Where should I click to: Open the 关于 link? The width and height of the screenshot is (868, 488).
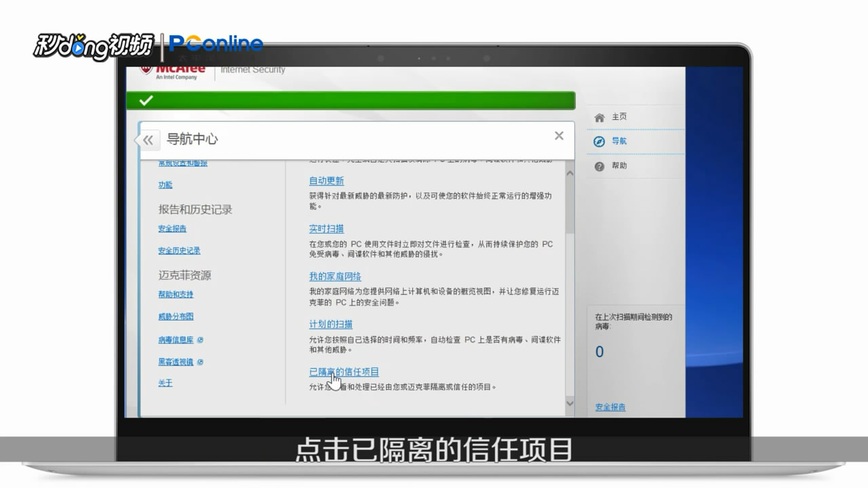coord(165,383)
